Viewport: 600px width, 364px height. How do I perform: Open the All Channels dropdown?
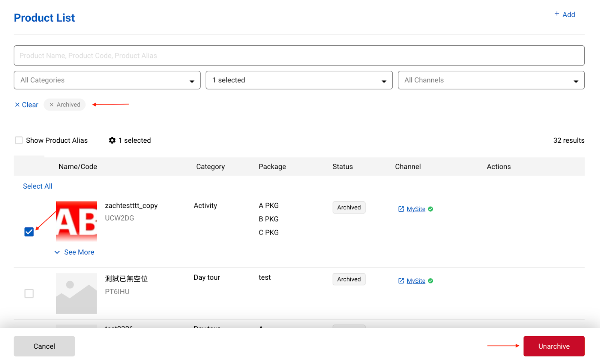click(491, 80)
